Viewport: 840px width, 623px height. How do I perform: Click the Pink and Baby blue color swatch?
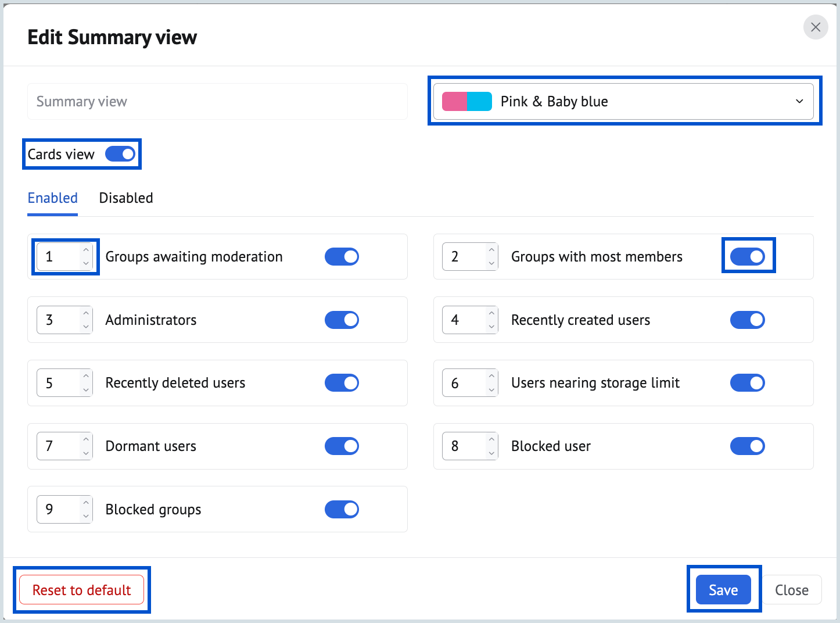pos(466,101)
